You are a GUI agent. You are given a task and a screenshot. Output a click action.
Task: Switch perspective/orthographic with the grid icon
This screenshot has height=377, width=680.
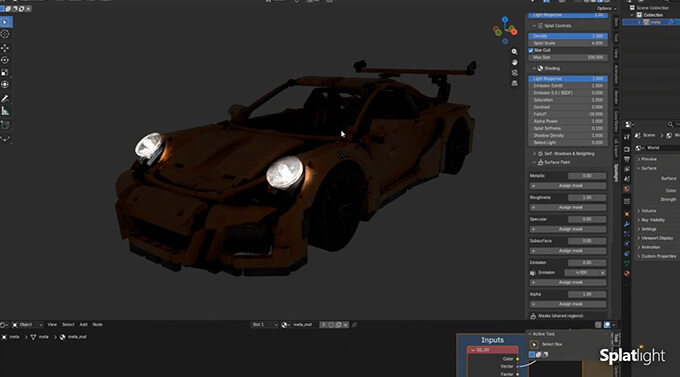tap(514, 83)
